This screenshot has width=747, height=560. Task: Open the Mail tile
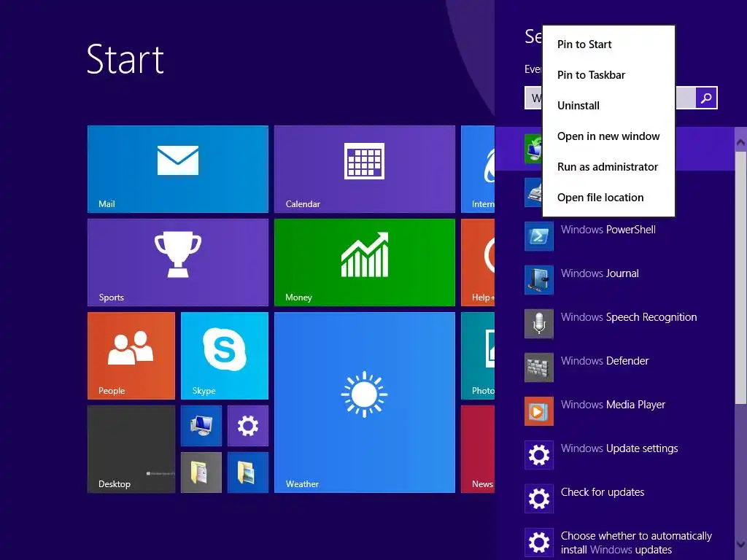tap(178, 169)
